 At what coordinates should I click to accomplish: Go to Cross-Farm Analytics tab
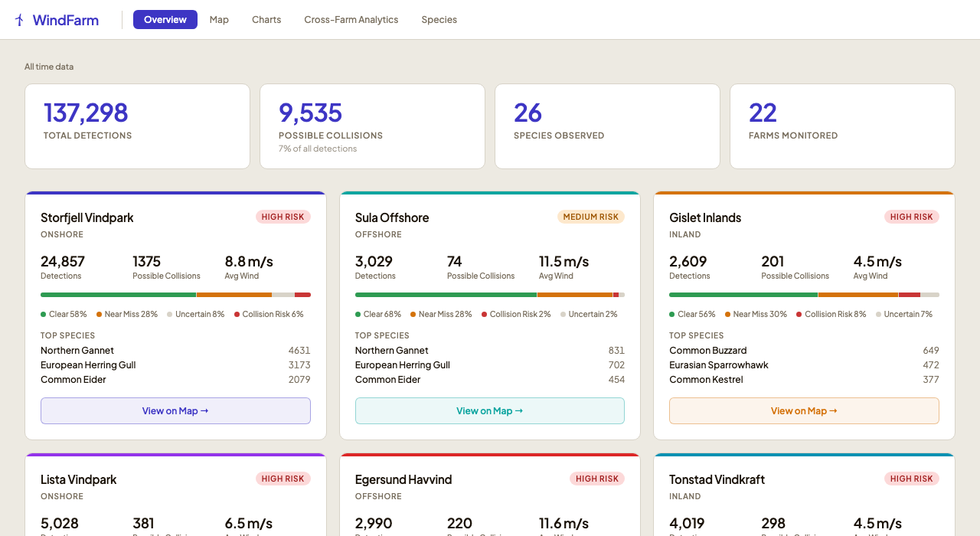(351, 20)
